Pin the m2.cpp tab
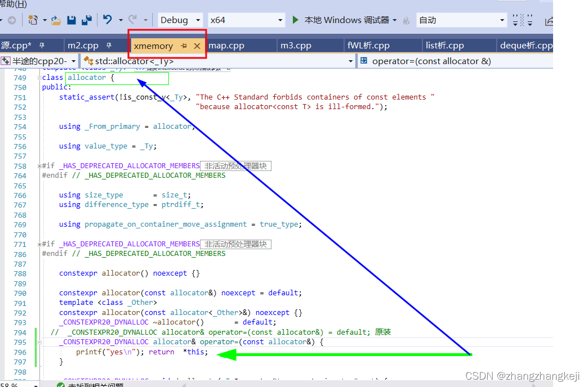The height and width of the screenshot is (387, 588). tap(109, 46)
